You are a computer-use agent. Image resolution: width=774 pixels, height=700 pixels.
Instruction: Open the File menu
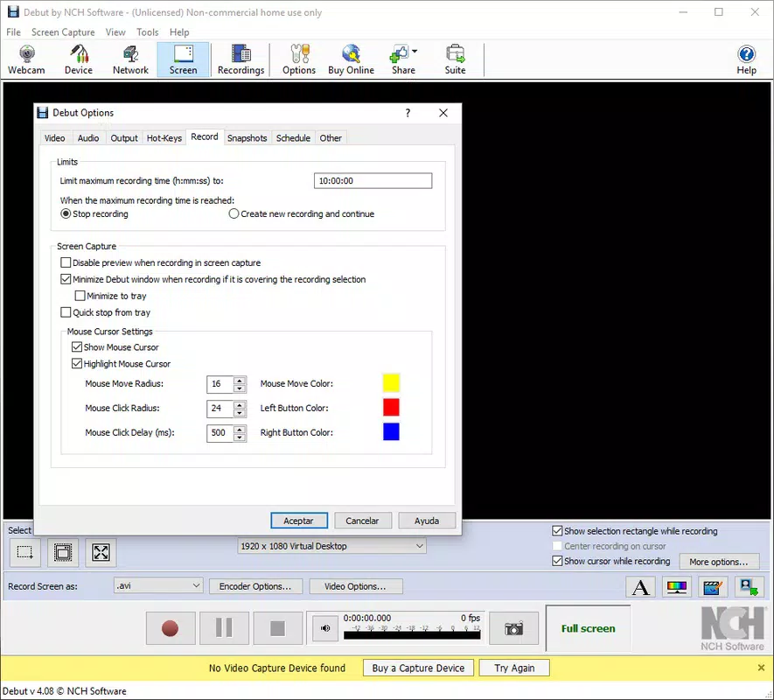13,32
